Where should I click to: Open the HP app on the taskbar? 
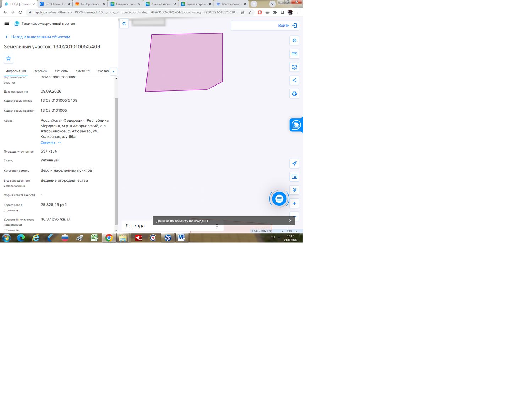pyautogui.click(x=167, y=238)
